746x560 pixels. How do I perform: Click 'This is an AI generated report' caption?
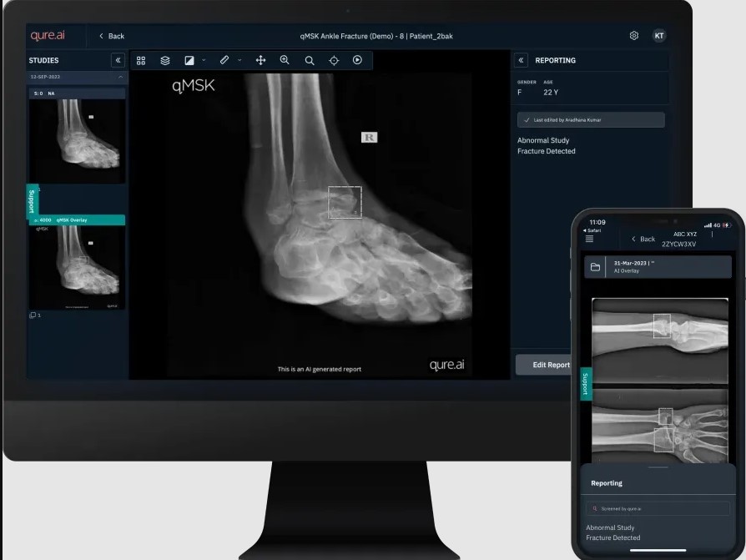[x=320, y=369]
